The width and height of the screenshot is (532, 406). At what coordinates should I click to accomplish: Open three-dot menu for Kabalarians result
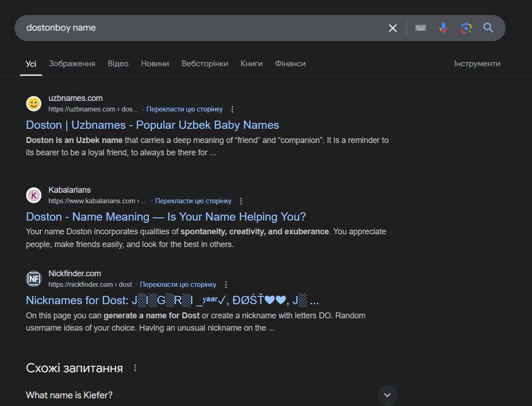241,201
